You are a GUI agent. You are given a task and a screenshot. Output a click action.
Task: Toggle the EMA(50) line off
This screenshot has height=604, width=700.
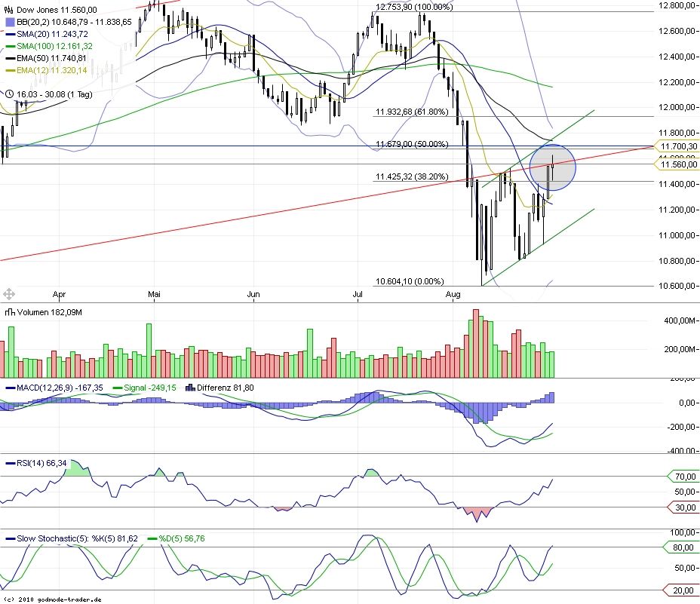[10, 60]
